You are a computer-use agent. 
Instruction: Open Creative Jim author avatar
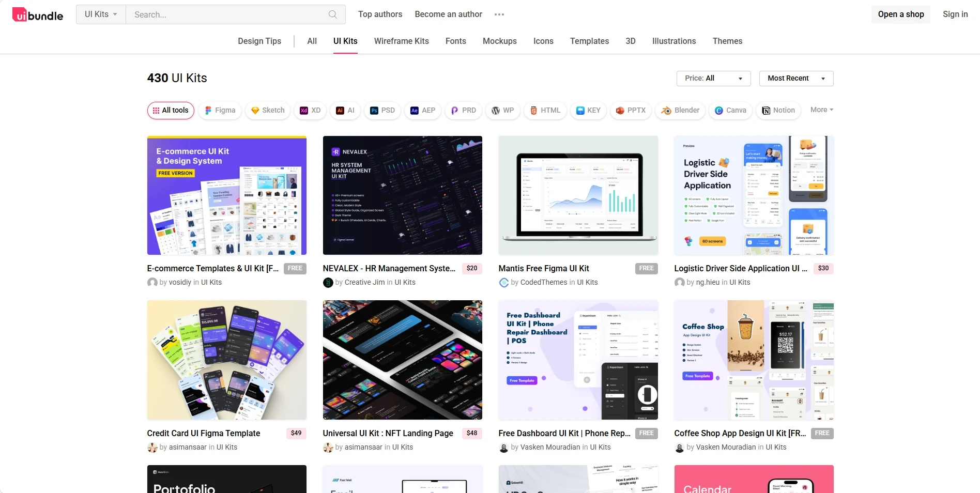click(x=328, y=282)
